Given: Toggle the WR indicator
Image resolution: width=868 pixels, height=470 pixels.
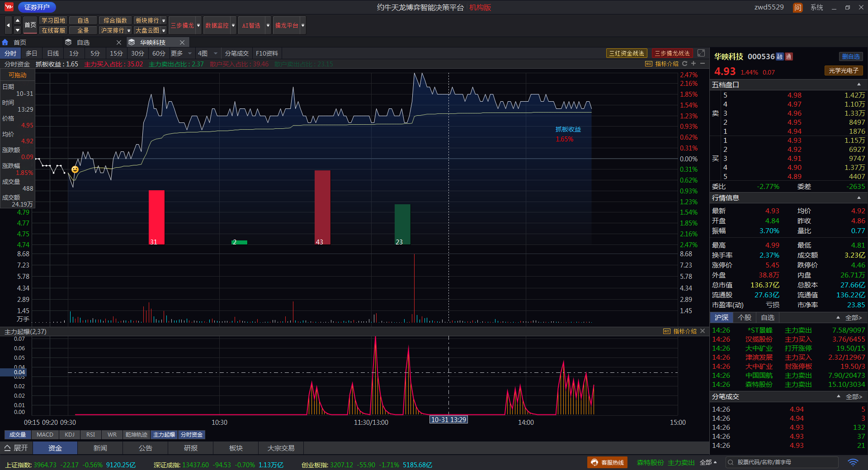Looking at the screenshot, I should (x=112, y=435).
